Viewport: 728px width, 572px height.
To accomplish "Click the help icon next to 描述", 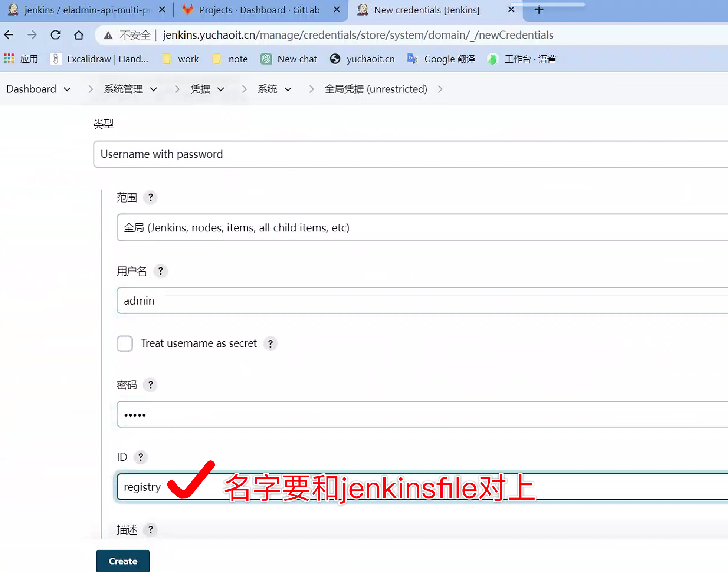I will [150, 529].
